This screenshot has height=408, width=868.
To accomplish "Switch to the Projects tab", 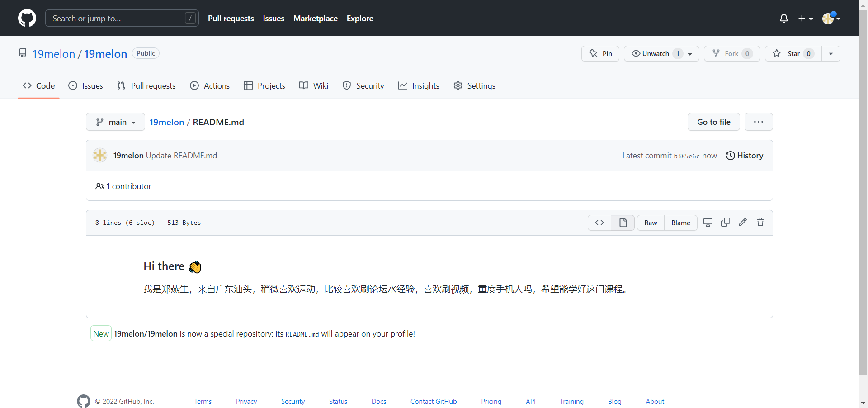I will pyautogui.click(x=264, y=85).
